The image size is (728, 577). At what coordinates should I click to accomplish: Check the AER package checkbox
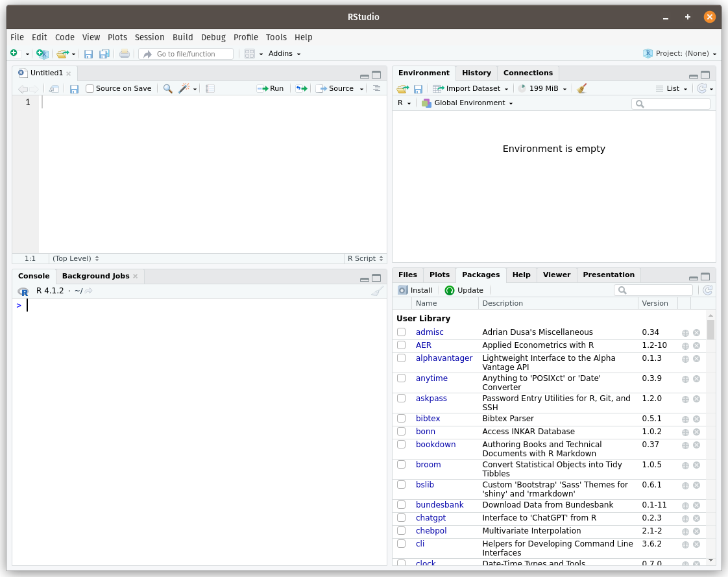(402, 345)
